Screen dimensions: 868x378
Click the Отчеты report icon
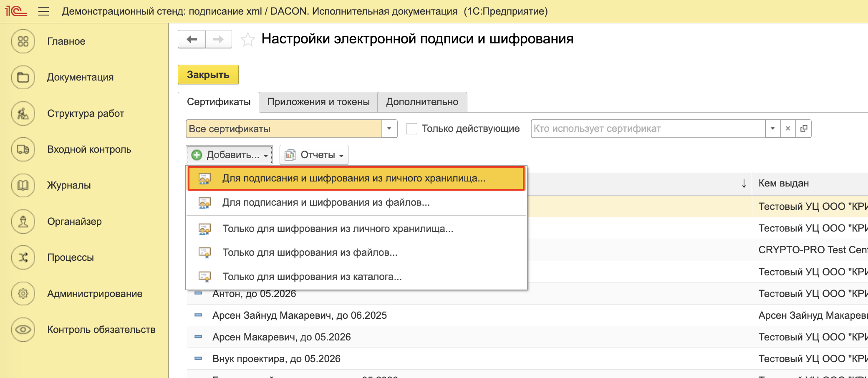coord(290,155)
